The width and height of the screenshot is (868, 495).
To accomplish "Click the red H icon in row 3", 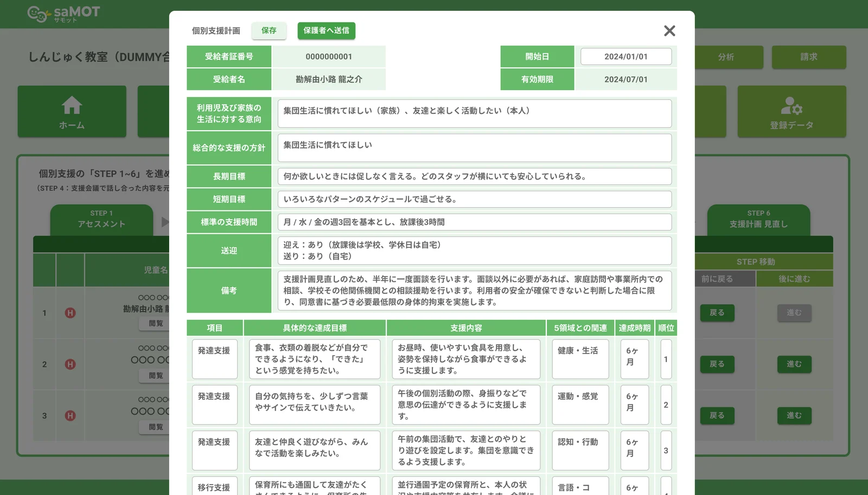I will point(70,416).
